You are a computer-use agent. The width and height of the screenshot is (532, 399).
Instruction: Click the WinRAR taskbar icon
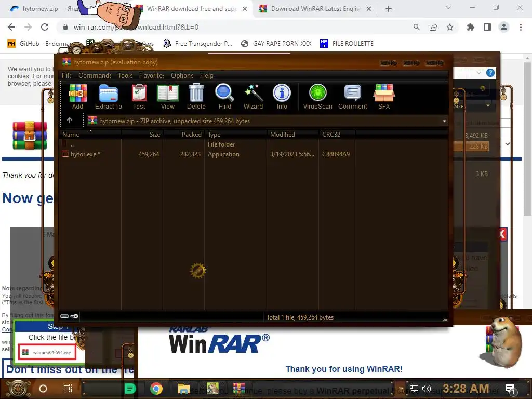point(239,389)
